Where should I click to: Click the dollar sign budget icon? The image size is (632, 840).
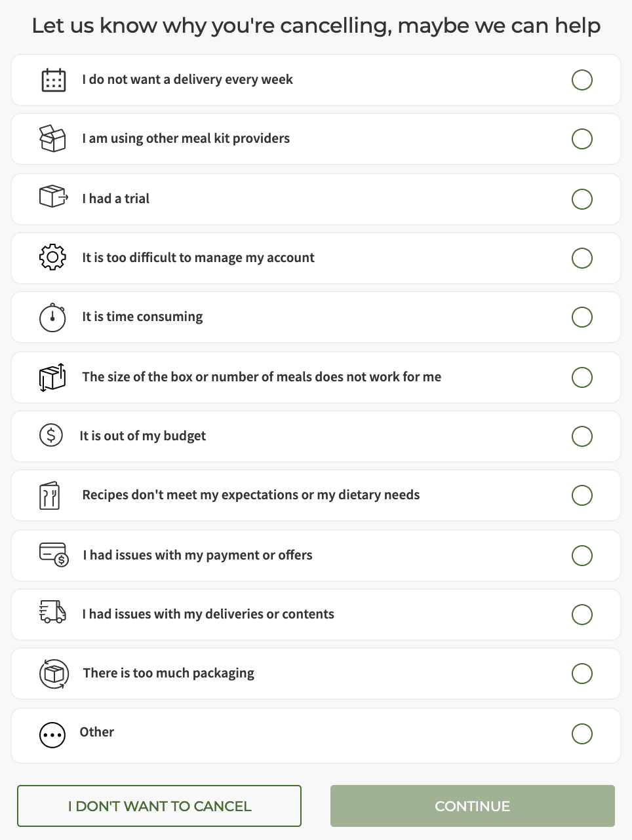click(x=51, y=435)
